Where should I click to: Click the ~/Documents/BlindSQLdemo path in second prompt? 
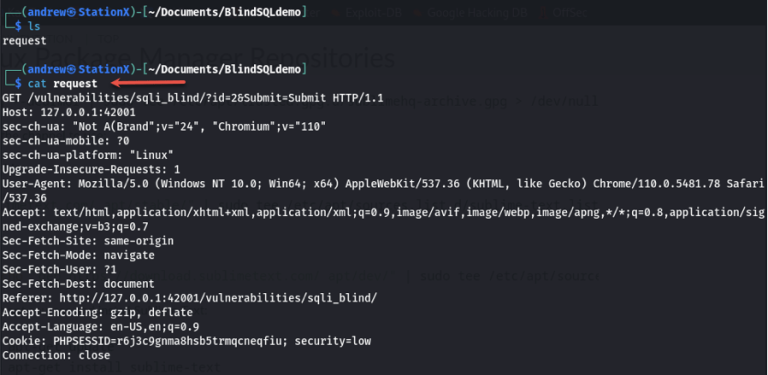[224, 69]
